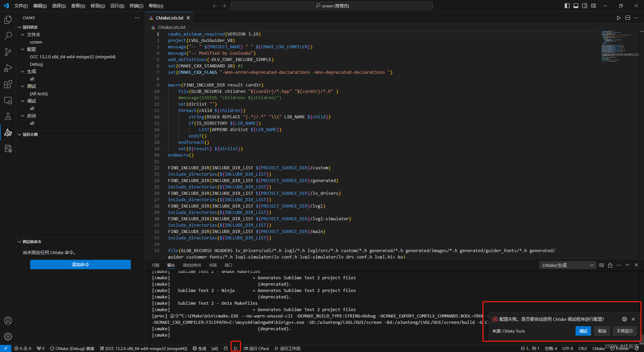Open the Accounts icon in the activity bar
The height and width of the screenshot is (352, 644).
click(8, 320)
